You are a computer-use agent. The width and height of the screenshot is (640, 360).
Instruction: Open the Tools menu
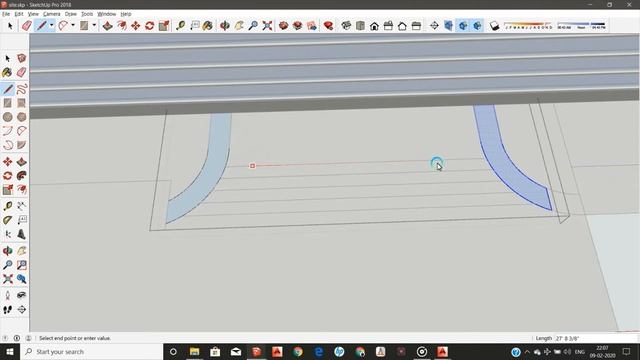point(87,14)
